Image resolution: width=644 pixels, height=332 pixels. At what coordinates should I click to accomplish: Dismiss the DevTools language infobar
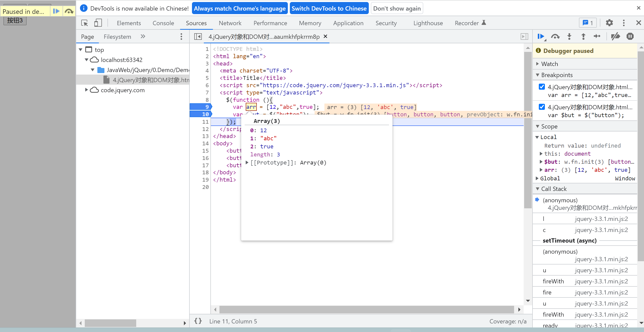coord(638,8)
